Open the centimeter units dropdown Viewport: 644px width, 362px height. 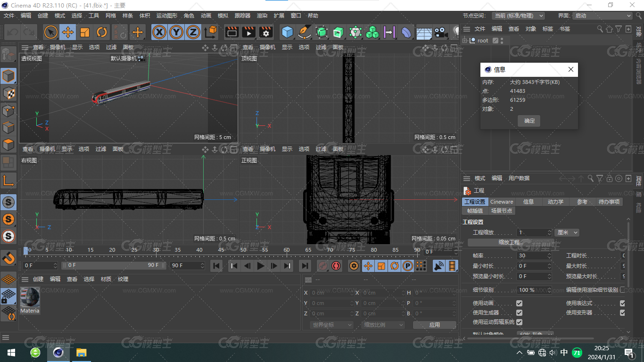(x=567, y=232)
